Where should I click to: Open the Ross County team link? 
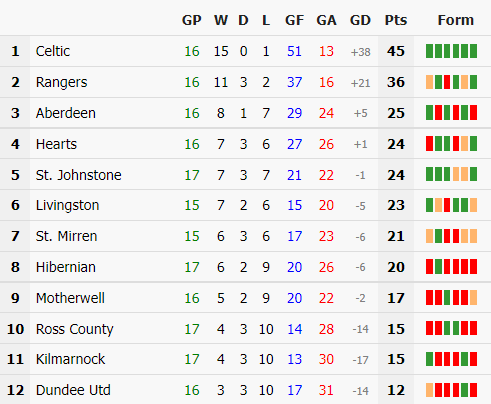74,329
